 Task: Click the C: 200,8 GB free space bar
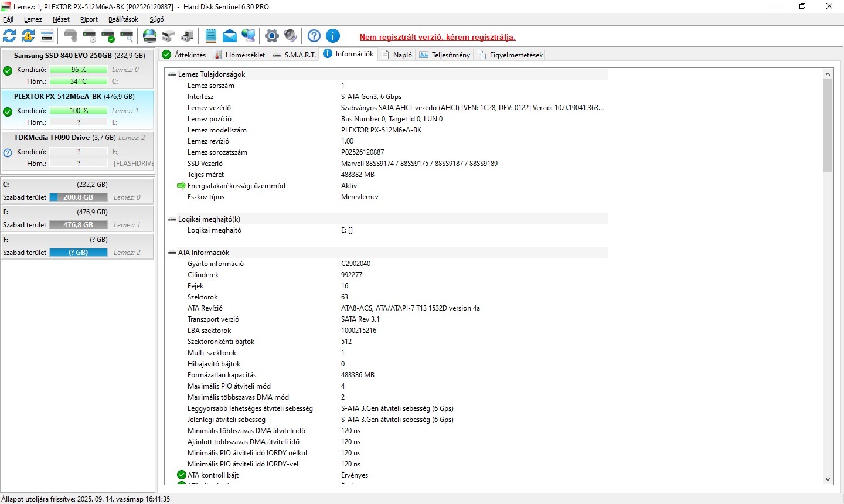[79, 197]
